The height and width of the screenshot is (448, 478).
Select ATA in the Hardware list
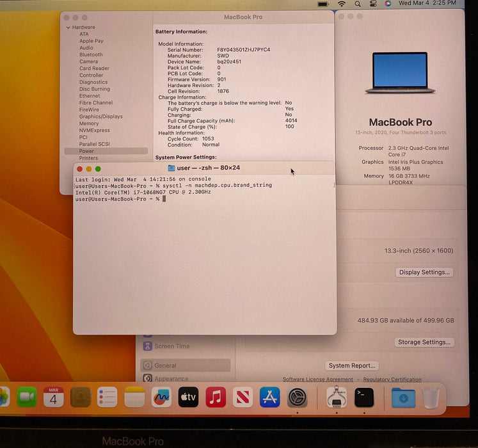pos(84,34)
